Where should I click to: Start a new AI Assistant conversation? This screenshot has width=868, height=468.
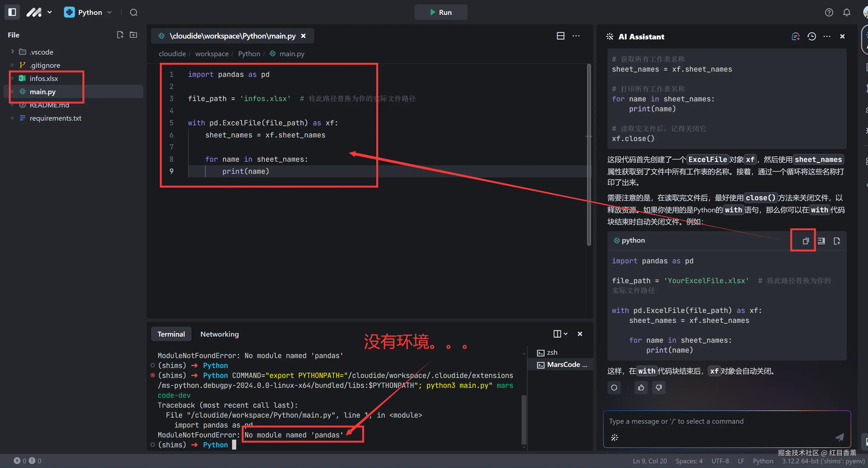(x=796, y=36)
